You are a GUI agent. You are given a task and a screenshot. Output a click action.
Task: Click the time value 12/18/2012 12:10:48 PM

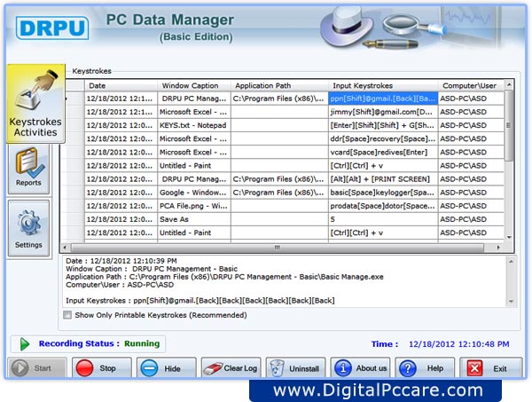click(458, 344)
